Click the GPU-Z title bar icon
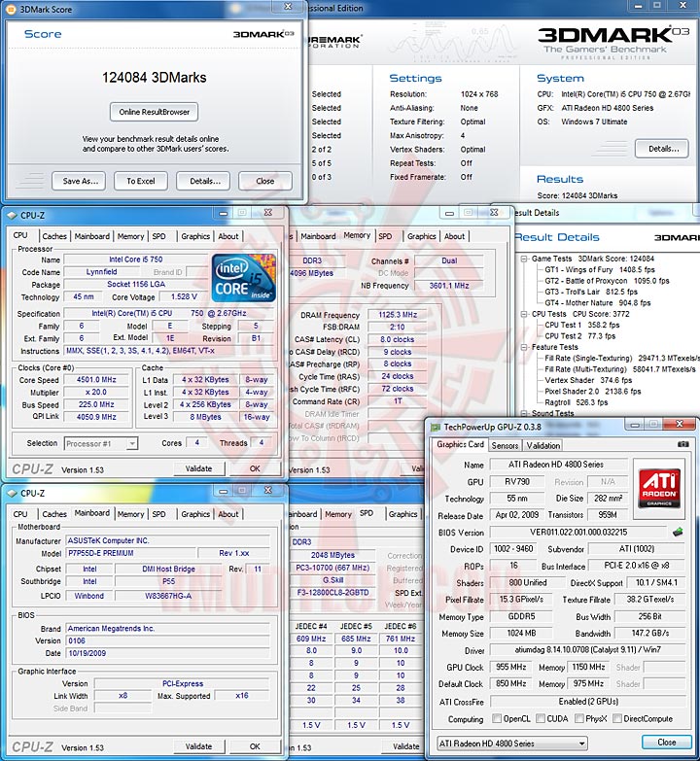 [436, 427]
